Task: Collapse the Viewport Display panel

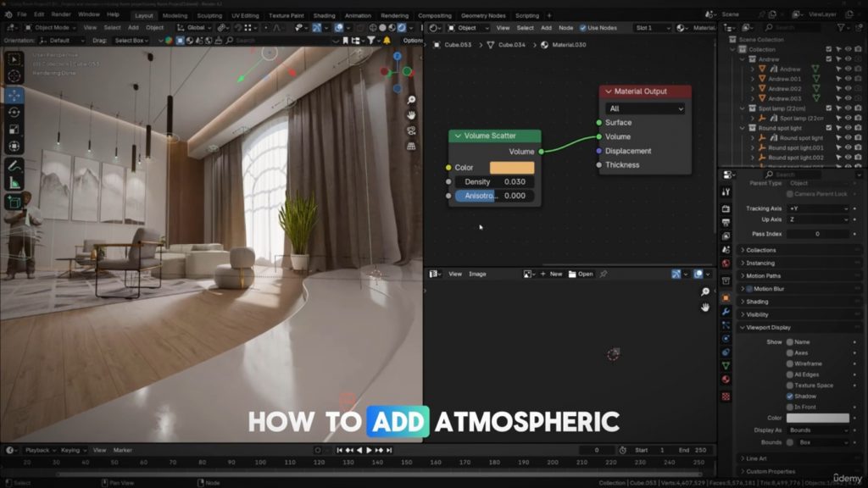Action: pos(798,328)
